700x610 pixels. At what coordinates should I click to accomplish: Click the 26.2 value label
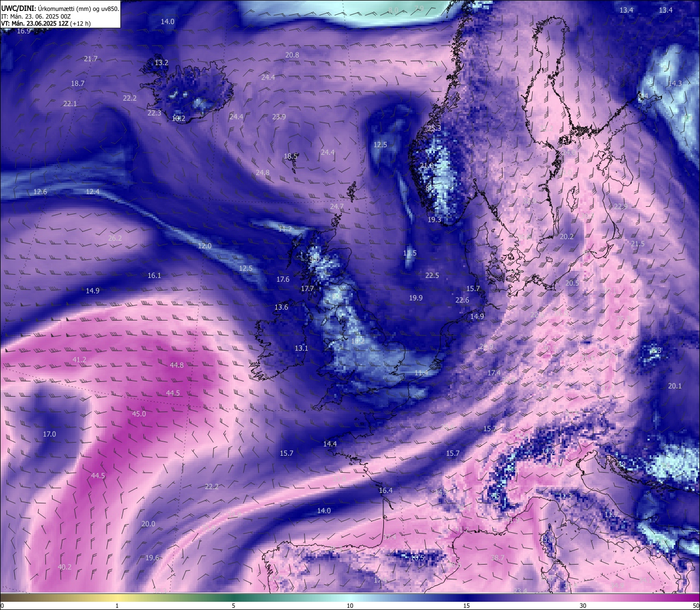pyautogui.click(x=115, y=238)
